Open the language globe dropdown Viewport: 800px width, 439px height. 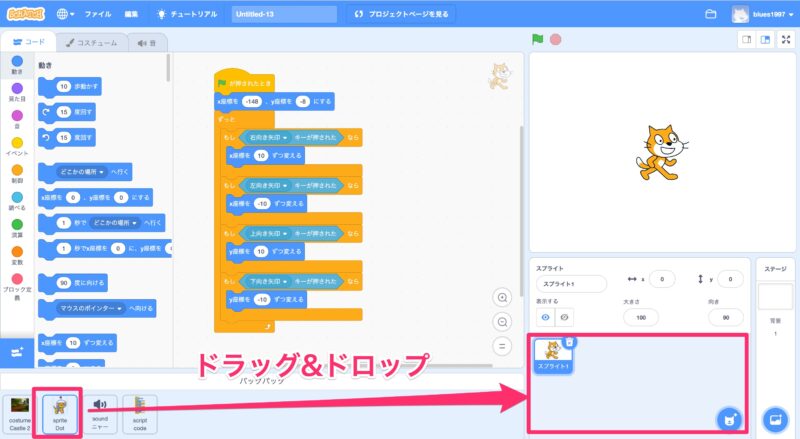[x=66, y=15]
